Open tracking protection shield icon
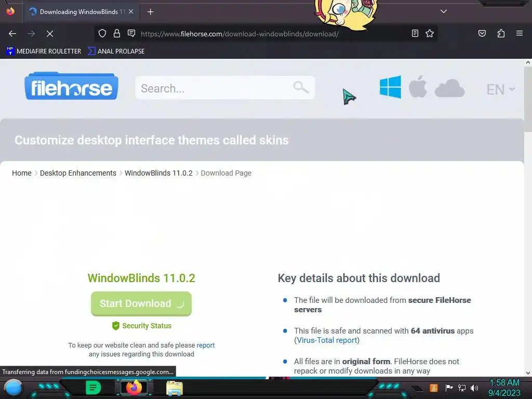Screen dimensions: 532x399 coord(102,33)
